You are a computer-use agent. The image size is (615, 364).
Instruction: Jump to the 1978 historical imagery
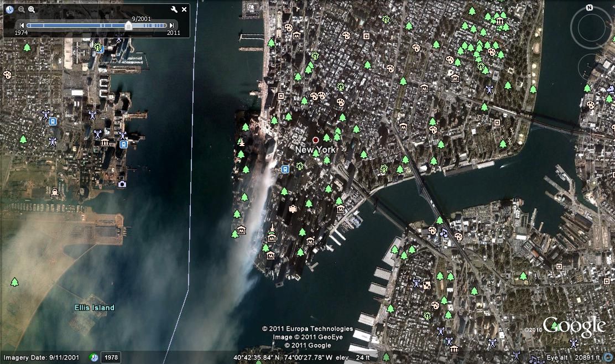tap(111, 357)
